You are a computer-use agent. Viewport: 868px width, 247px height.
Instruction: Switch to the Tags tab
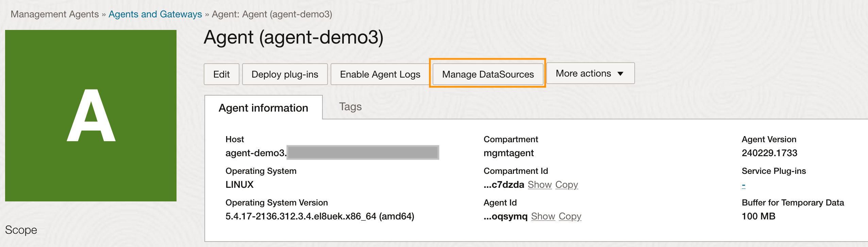[x=350, y=107]
